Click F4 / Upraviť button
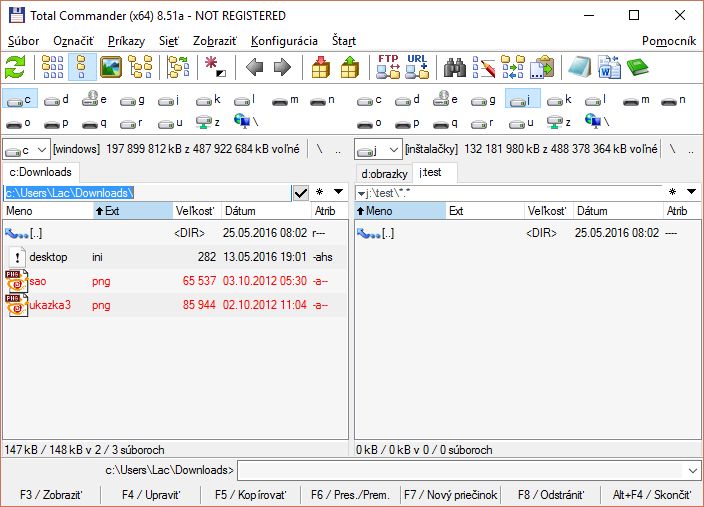This screenshot has width=704, height=507. click(151, 495)
